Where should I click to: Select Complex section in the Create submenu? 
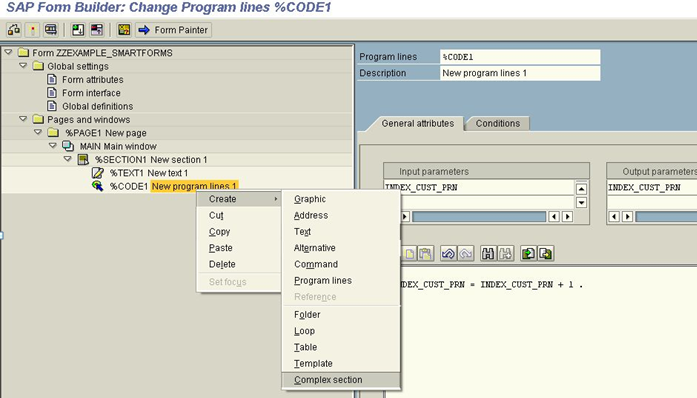tap(341, 380)
